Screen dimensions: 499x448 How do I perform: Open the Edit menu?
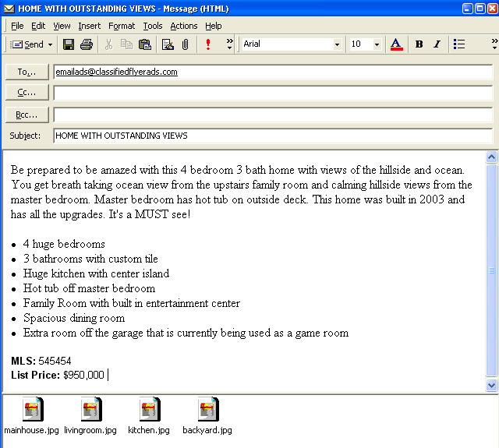pyautogui.click(x=38, y=26)
